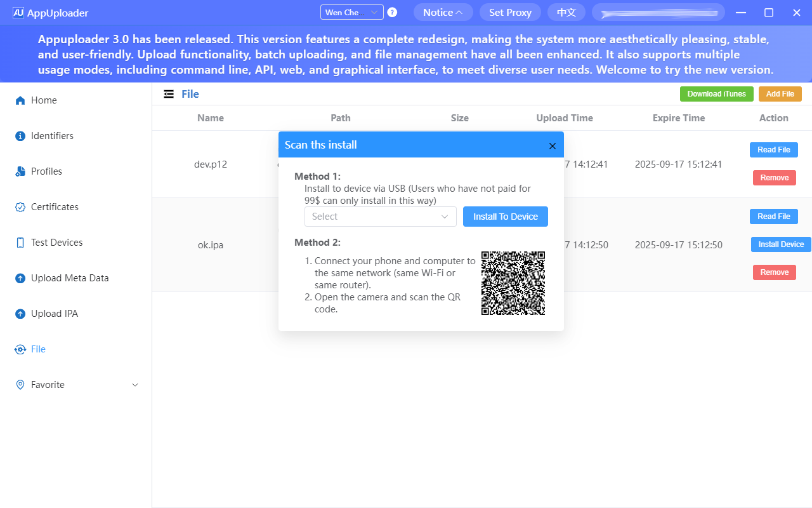This screenshot has width=812, height=508.
Task: Open the Upload IPA menu item
Action: tap(76, 314)
